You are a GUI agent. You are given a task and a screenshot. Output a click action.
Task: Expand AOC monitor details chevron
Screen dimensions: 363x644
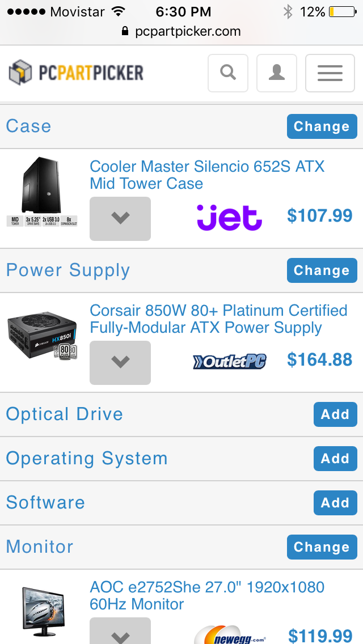(x=120, y=632)
